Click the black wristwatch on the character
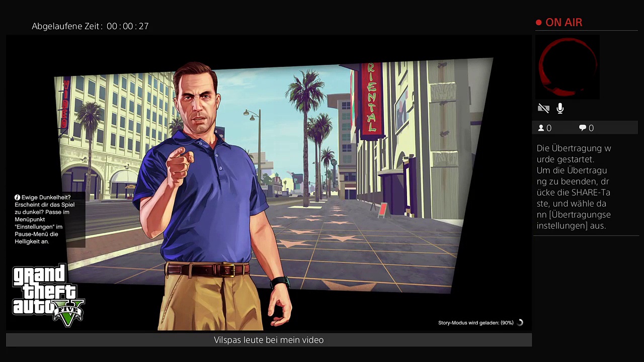The width and height of the screenshot is (644, 362). coord(280,283)
